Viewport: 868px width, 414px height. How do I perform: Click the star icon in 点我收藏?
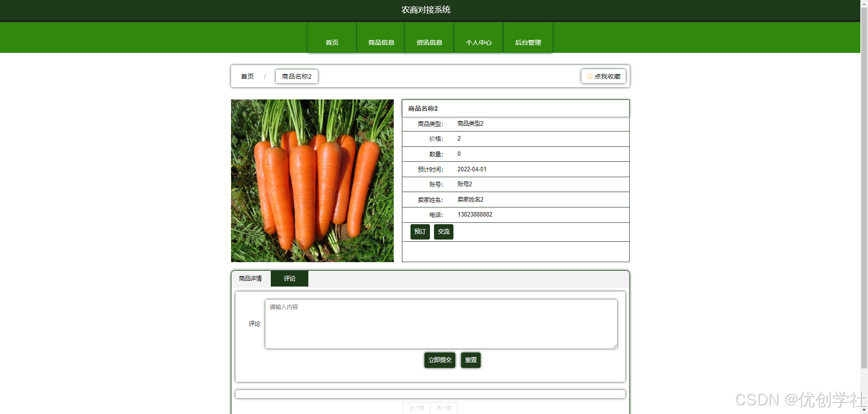coord(590,76)
